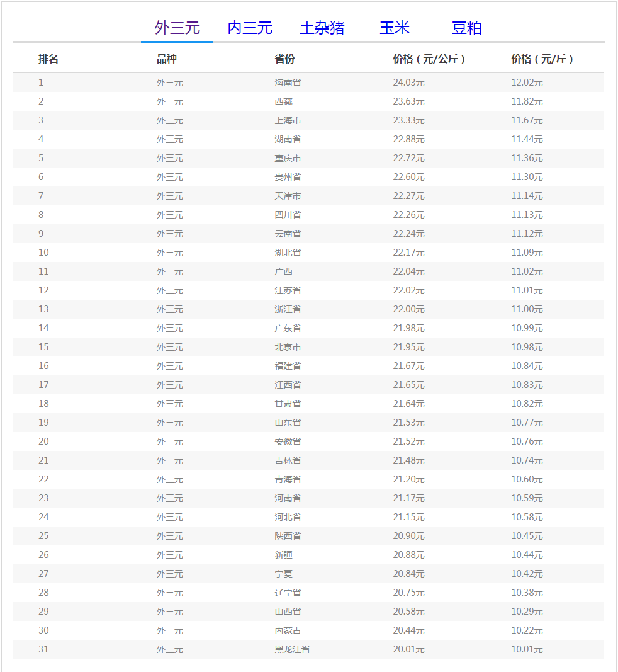
Task: Click the 西藏 row entry
Action: (283, 101)
